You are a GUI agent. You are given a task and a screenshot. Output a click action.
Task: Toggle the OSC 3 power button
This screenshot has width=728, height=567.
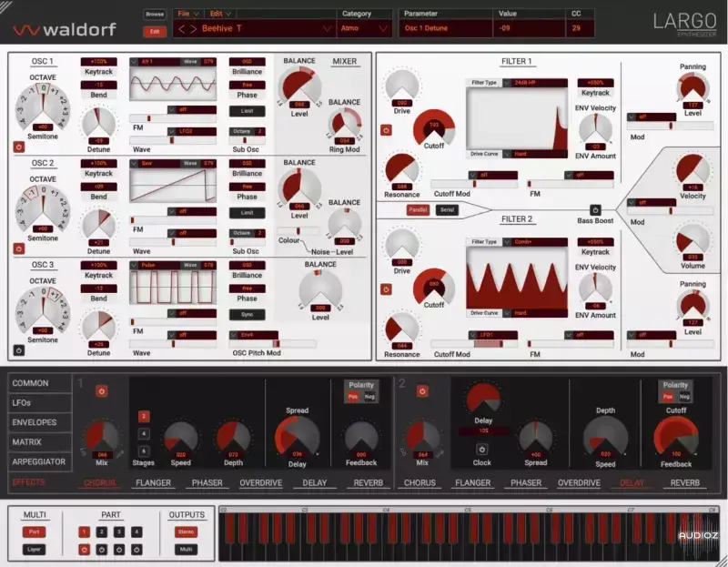point(18,350)
